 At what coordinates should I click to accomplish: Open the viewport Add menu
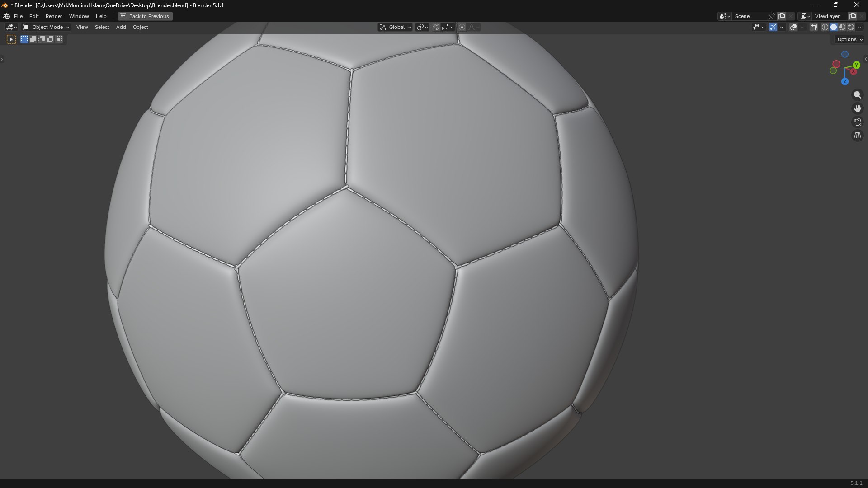pos(121,27)
